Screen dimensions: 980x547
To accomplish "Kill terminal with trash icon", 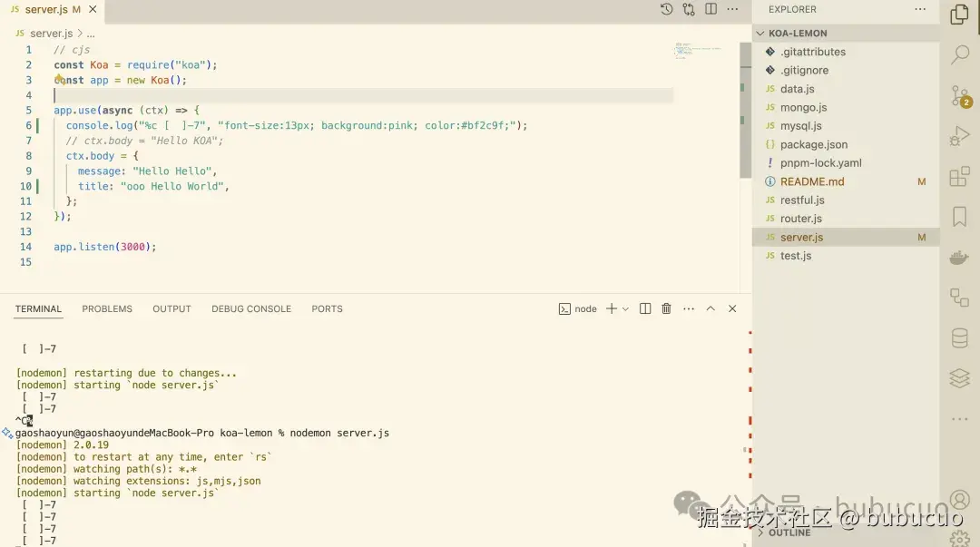I will (x=666, y=308).
